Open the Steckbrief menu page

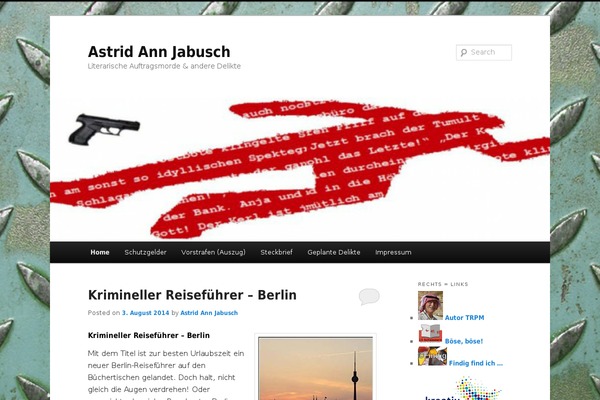(276, 252)
